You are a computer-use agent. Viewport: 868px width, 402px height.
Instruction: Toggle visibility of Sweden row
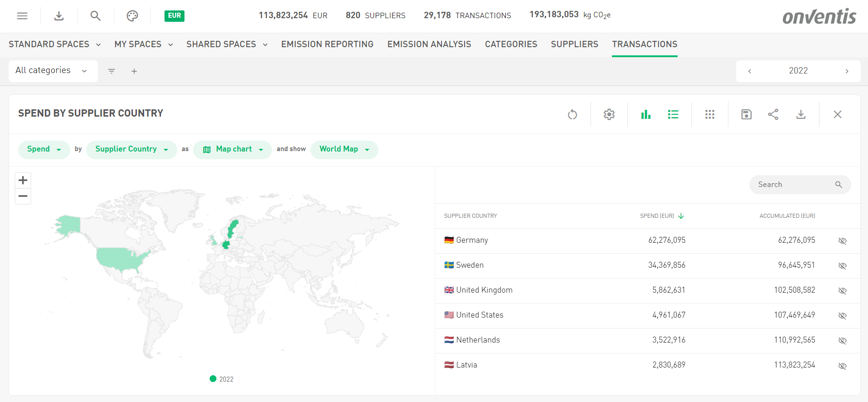(842, 266)
